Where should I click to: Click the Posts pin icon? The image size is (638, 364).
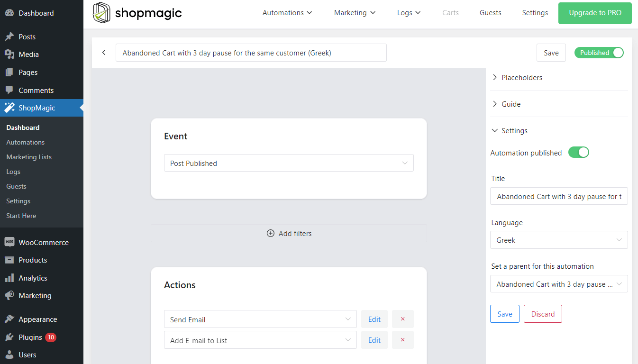(9, 36)
